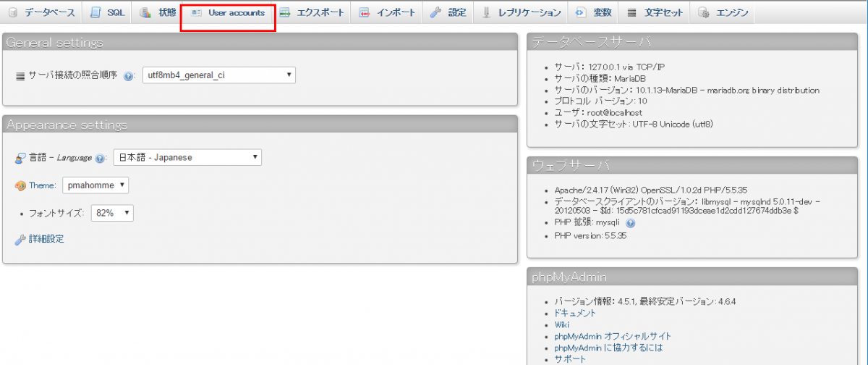
Task: Click the help icon beside サーバ接続の照合順序
Action: point(129,75)
